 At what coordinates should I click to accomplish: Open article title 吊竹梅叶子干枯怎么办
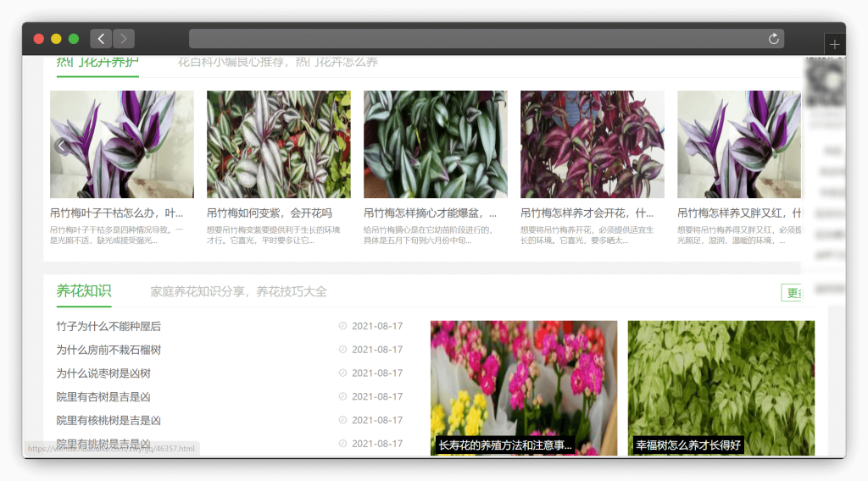tap(116, 213)
